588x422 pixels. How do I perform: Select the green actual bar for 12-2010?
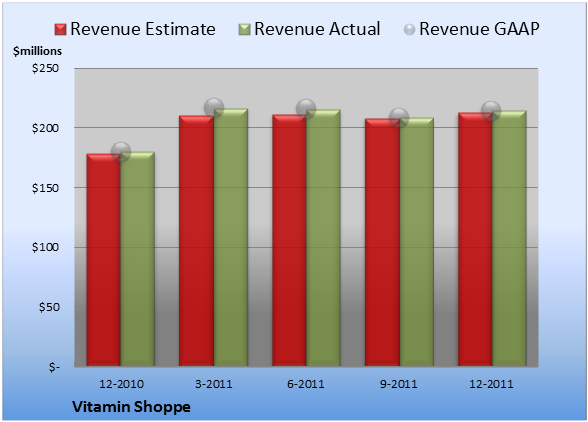coord(138,259)
